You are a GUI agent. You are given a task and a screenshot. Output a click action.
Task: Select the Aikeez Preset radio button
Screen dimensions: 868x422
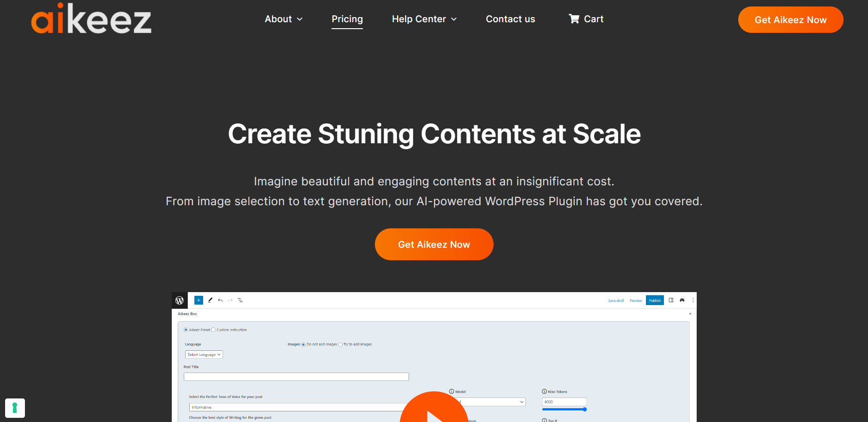tap(186, 330)
